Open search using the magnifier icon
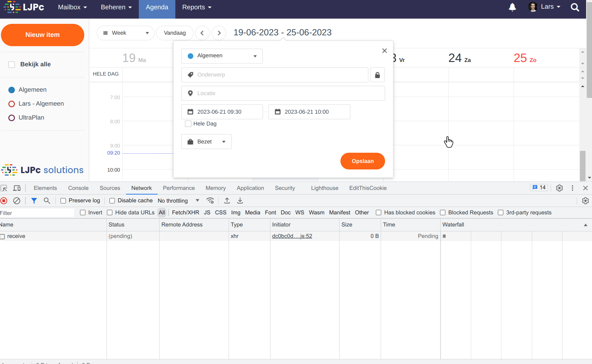Image resolution: width=592 pixels, height=364 pixels. (x=575, y=7)
